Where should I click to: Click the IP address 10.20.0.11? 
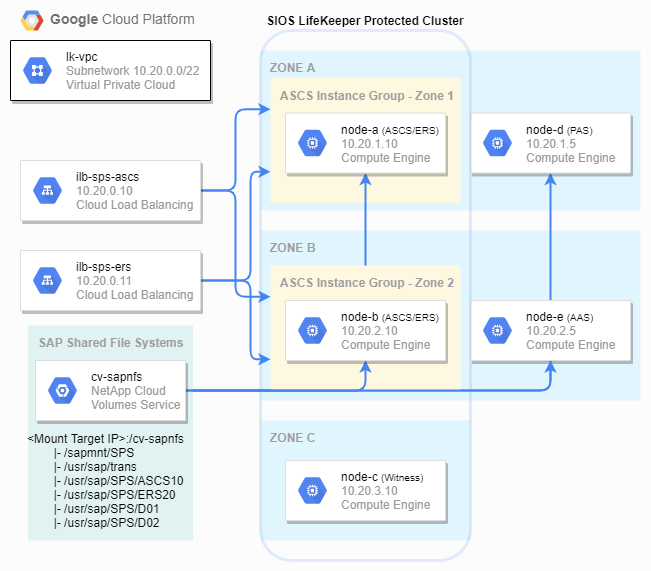tap(104, 281)
